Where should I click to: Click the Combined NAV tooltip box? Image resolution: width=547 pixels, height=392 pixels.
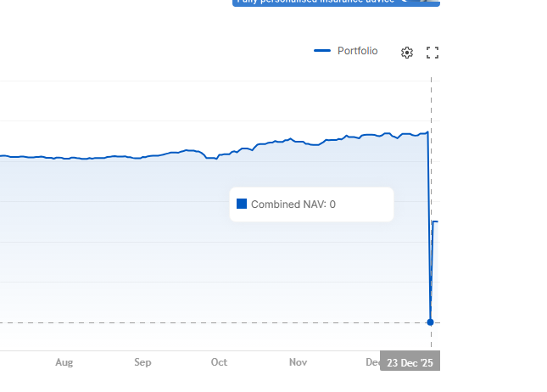[311, 204]
